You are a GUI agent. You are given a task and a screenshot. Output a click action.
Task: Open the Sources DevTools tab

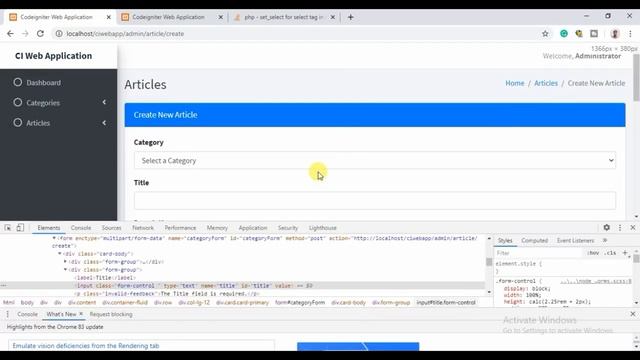click(111, 228)
